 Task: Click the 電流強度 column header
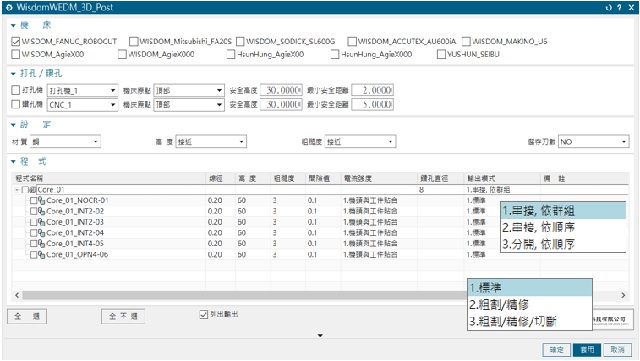coord(379,178)
